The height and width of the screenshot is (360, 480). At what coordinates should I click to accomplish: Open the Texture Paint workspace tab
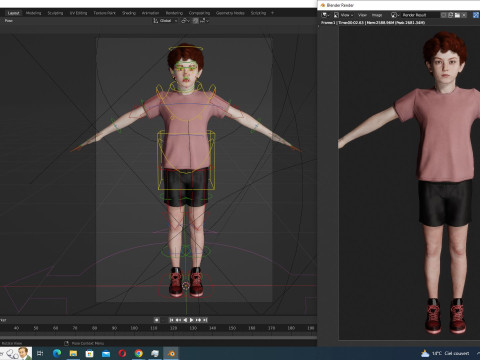104,13
